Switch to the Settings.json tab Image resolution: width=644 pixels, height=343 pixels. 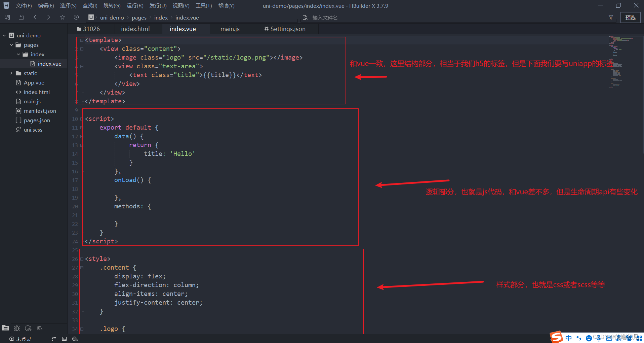point(285,29)
